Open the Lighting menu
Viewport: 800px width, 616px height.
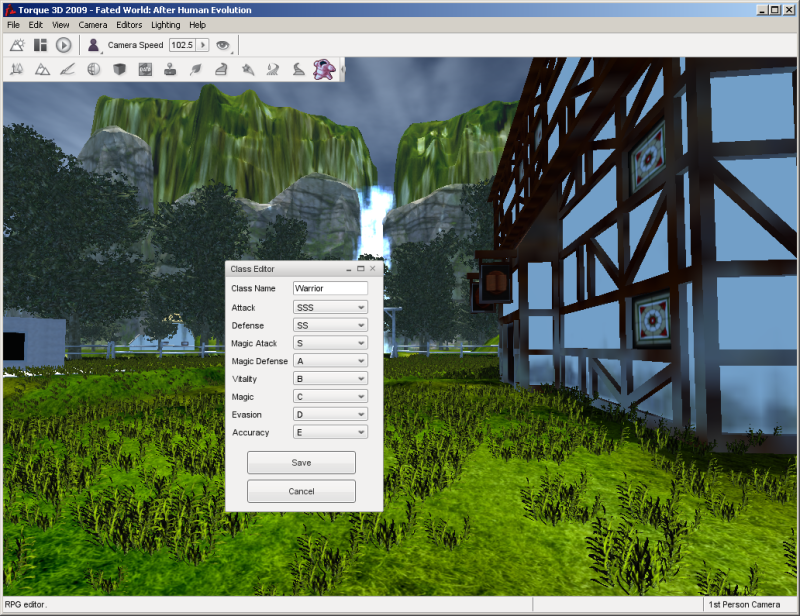166,24
